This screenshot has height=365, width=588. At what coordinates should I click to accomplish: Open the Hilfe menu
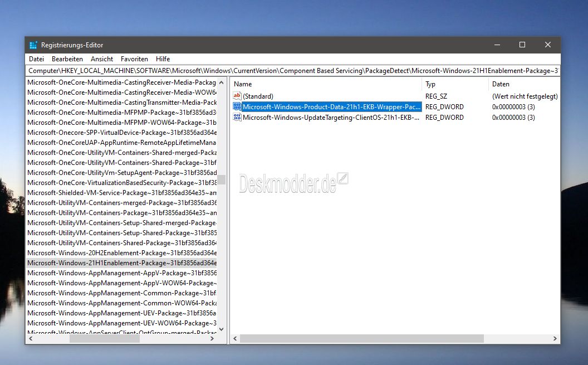(163, 59)
